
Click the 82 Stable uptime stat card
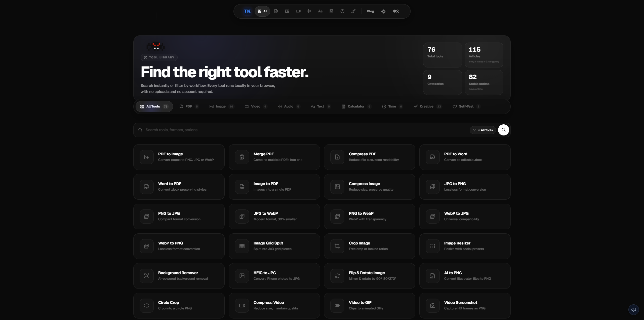484,82
